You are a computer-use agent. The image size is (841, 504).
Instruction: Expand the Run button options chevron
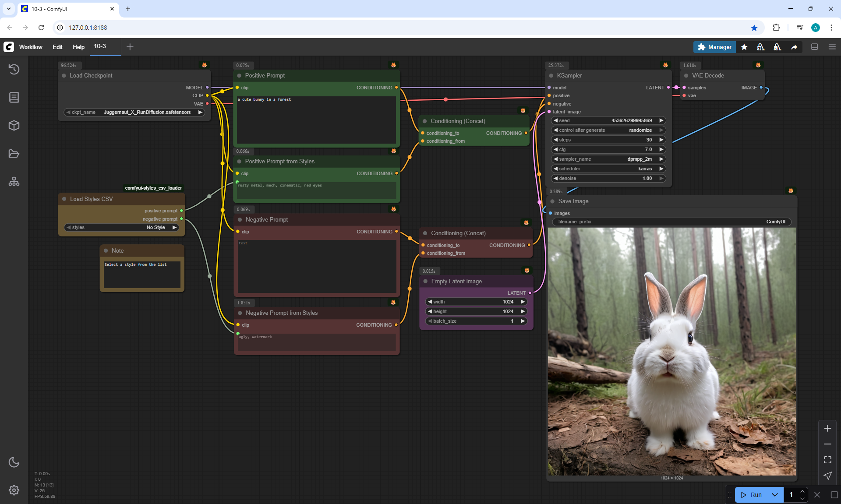(x=774, y=495)
